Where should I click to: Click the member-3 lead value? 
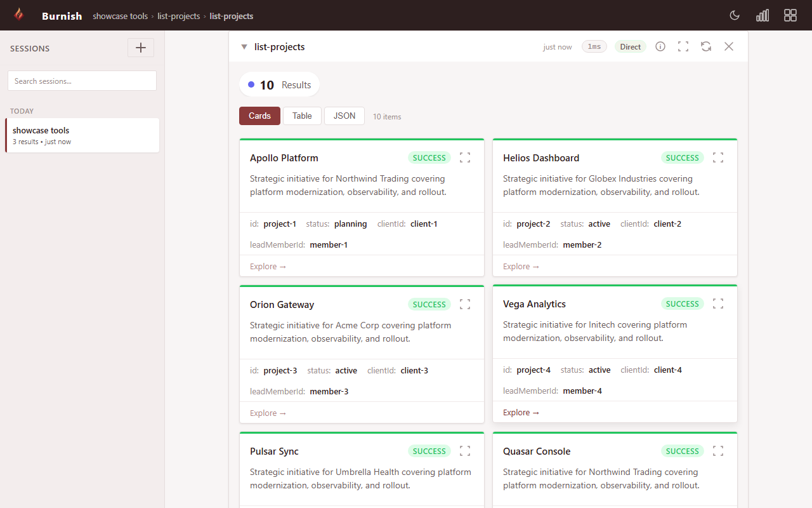(329, 391)
